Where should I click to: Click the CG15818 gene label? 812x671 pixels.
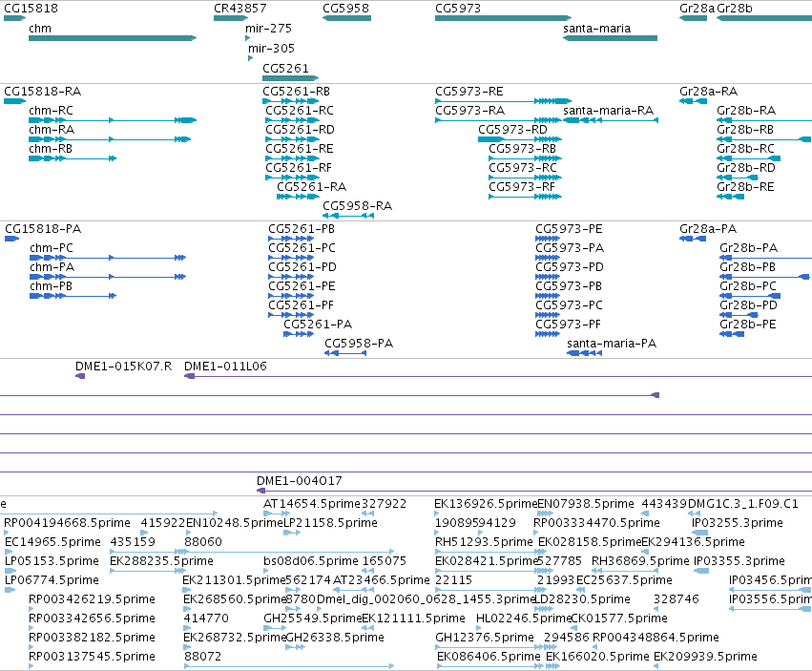click(x=31, y=9)
